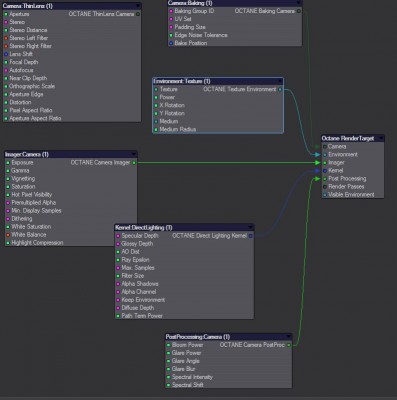Click the OCTANE Camera Imager output socket
The height and width of the screenshot is (400, 397).
tap(134, 163)
